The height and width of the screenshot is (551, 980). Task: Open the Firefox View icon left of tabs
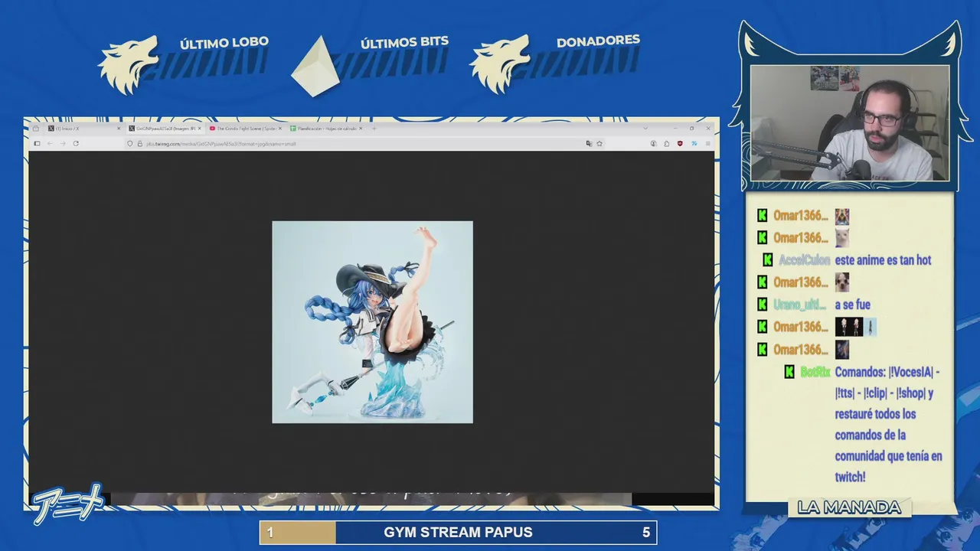(35, 129)
